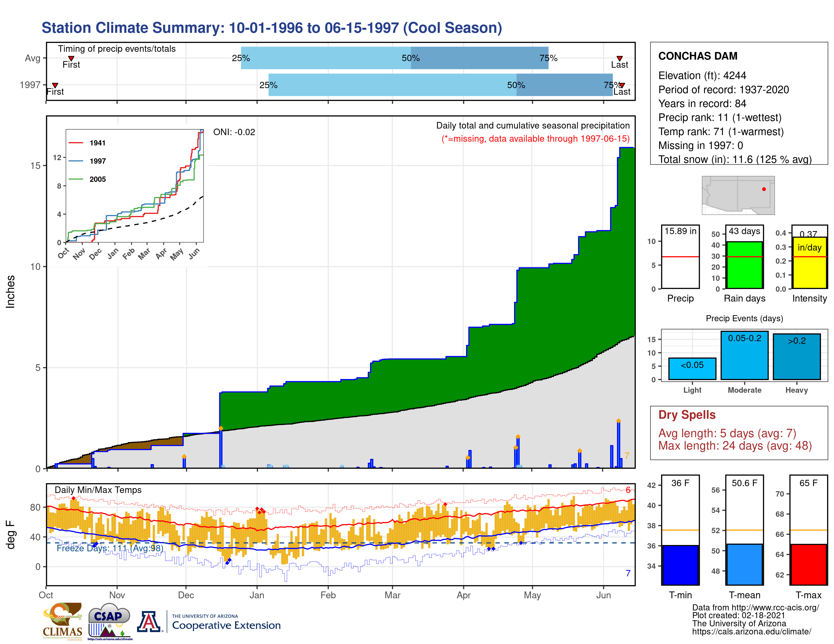Click the Heavy >0.2 events bar
Viewport: 834px width, 644px height.
click(x=797, y=357)
